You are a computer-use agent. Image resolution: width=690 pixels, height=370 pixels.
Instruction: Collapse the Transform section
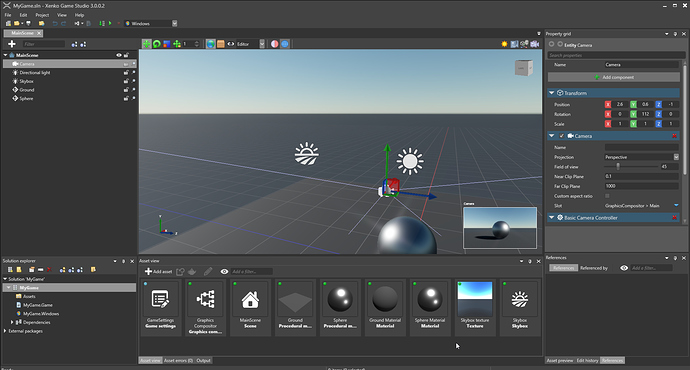click(x=551, y=93)
